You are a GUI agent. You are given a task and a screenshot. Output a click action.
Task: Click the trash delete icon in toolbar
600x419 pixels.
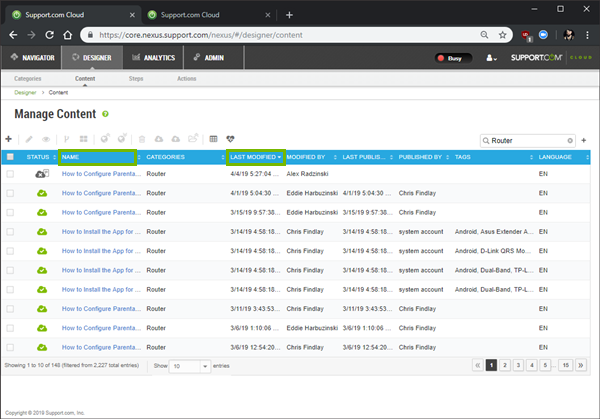[142, 139]
